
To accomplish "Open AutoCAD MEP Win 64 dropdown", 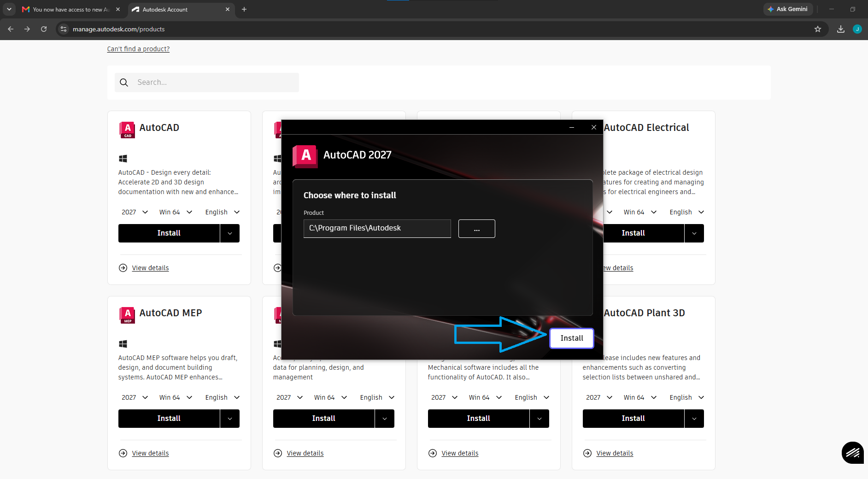I will tap(176, 397).
